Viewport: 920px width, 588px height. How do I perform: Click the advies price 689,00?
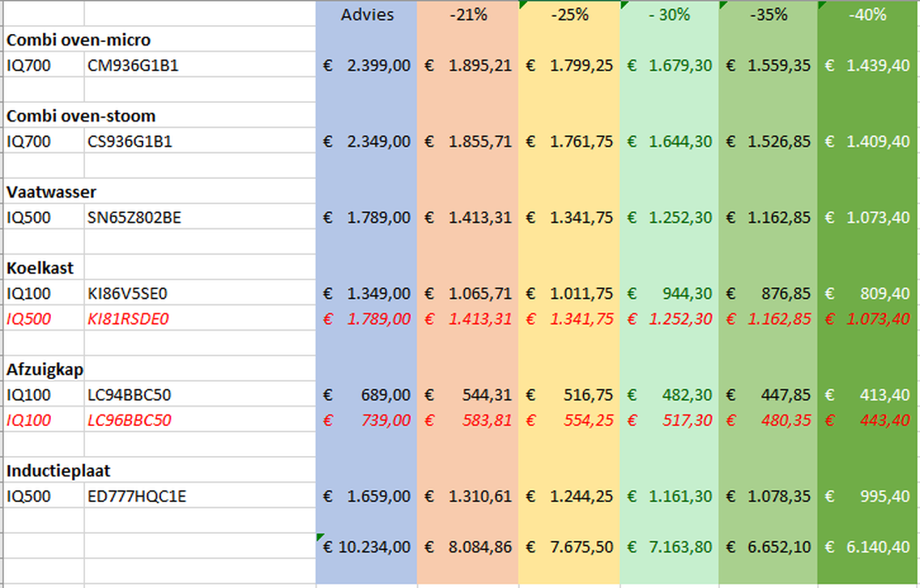point(367,394)
